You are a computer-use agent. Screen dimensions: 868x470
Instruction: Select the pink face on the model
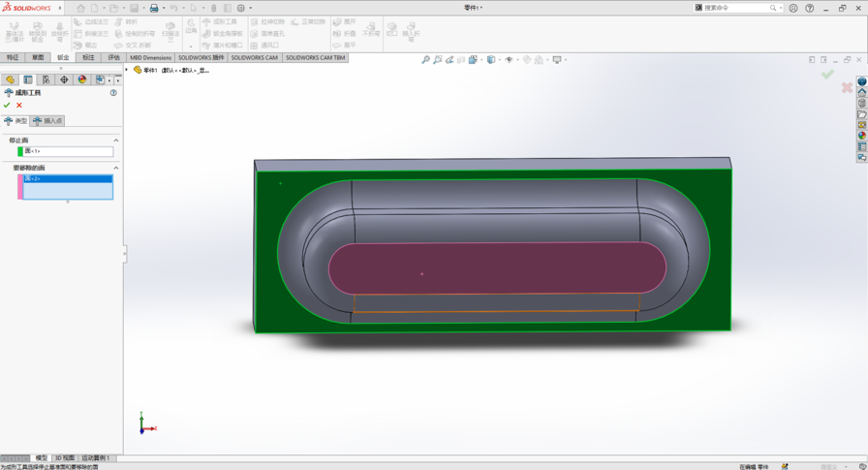tap(497, 267)
